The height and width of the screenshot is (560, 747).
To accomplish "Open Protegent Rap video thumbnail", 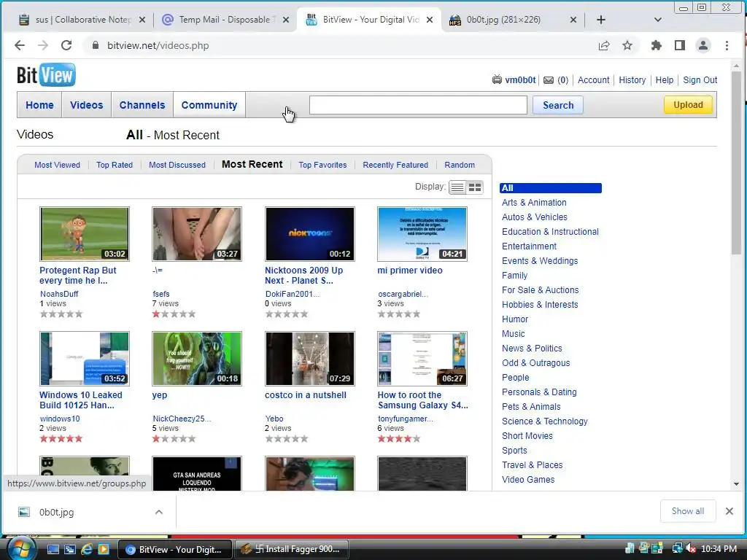I will click(85, 234).
